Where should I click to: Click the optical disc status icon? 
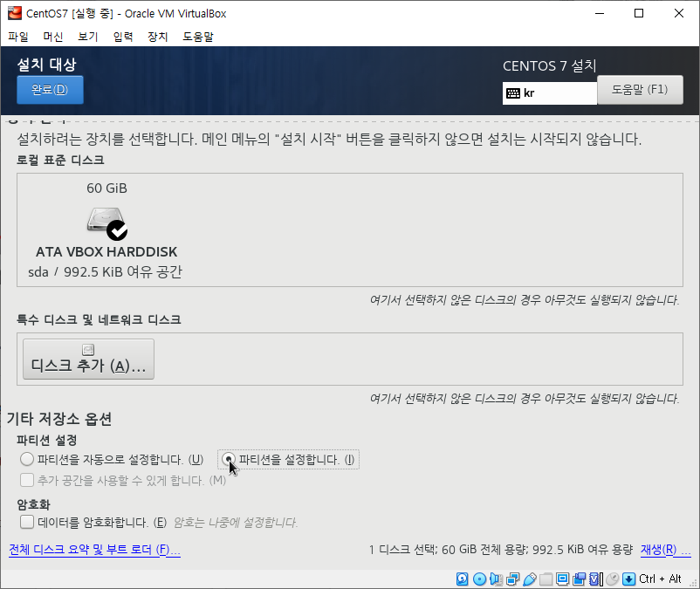pyautogui.click(x=479, y=579)
